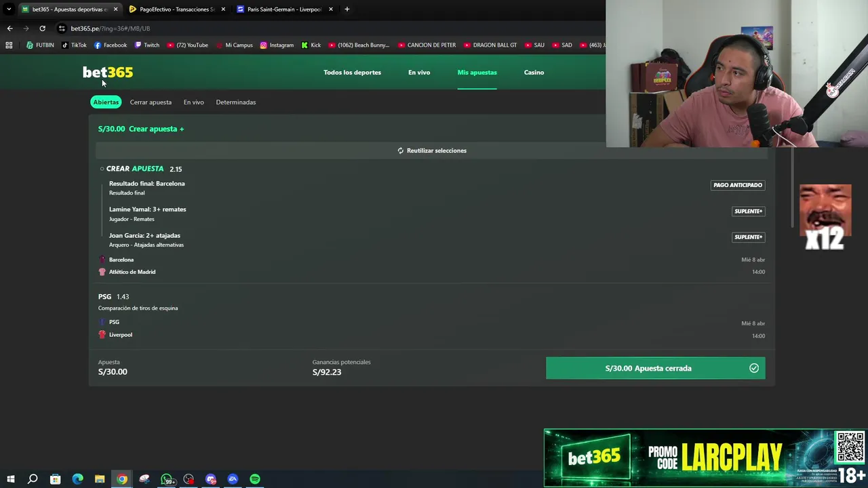Click Reutilizar selecciones button
868x488 pixels.
coord(432,150)
